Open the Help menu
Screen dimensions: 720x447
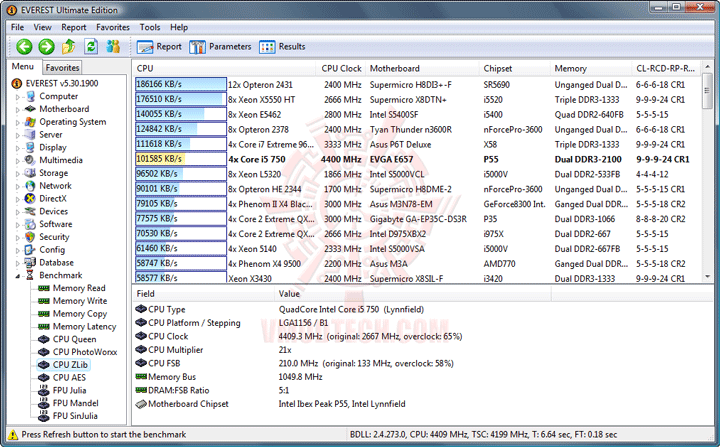coord(179,27)
